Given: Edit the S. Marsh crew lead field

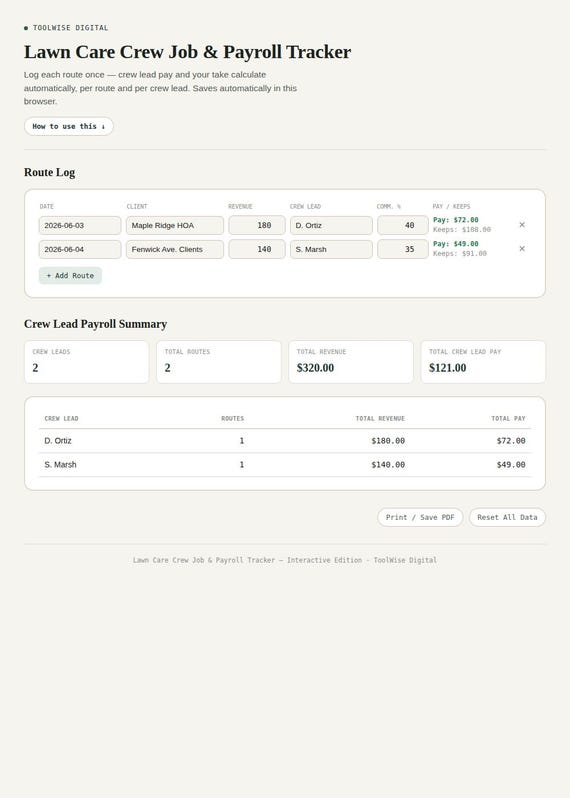Looking at the screenshot, I should 331,249.
